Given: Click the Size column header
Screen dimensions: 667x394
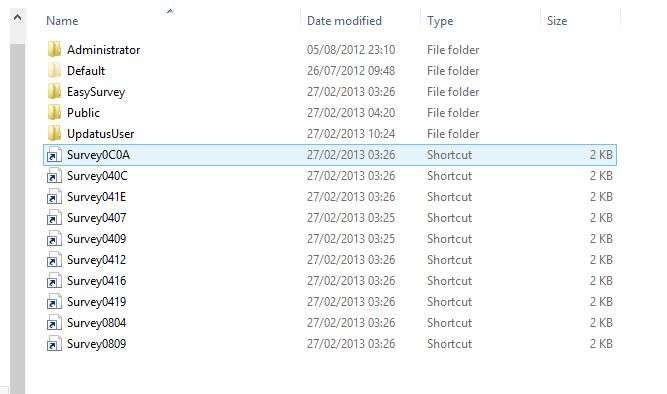Looking at the screenshot, I should 557,21.
